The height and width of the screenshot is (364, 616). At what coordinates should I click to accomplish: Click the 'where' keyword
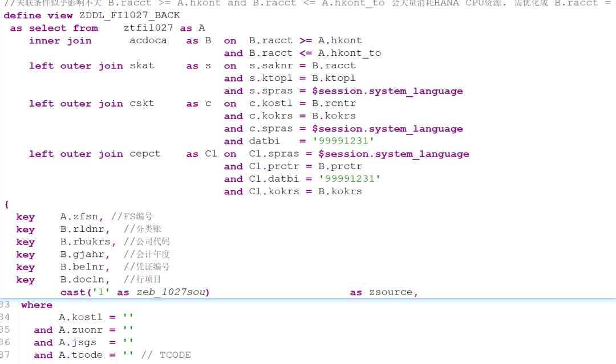click(x=37, y=305)
